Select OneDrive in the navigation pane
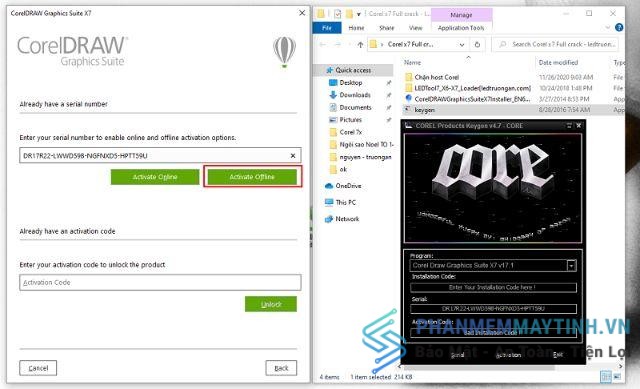Screen dimensions: 640x389 [x=348, y=186]
